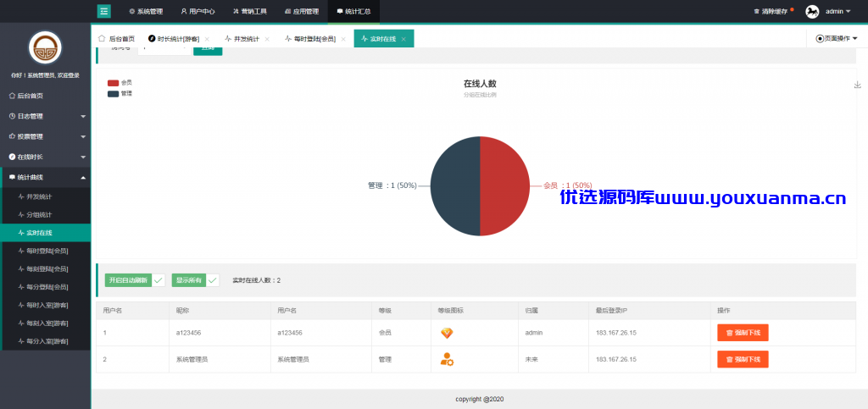Collapse the sidebar with the menu icon
This screenshot has width=868, height=409.
pyautogui.click(x=104, y=11)
